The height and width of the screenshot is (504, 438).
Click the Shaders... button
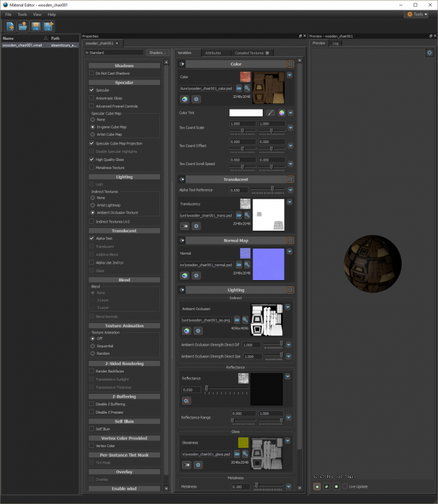coord(157,53)
